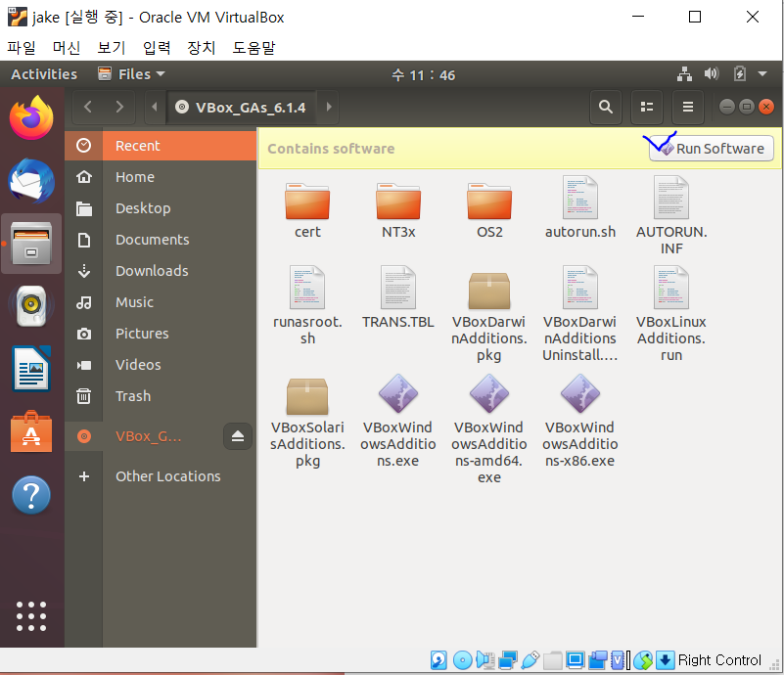The image size is (784, 675).
Task: Go to Home in sidebar
Action: click(x=161, y=177)
